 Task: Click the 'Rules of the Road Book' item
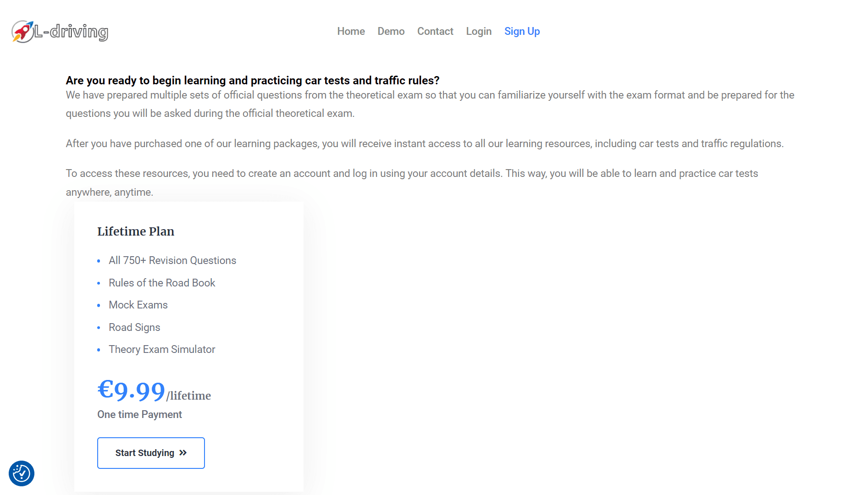click(162, 283)
